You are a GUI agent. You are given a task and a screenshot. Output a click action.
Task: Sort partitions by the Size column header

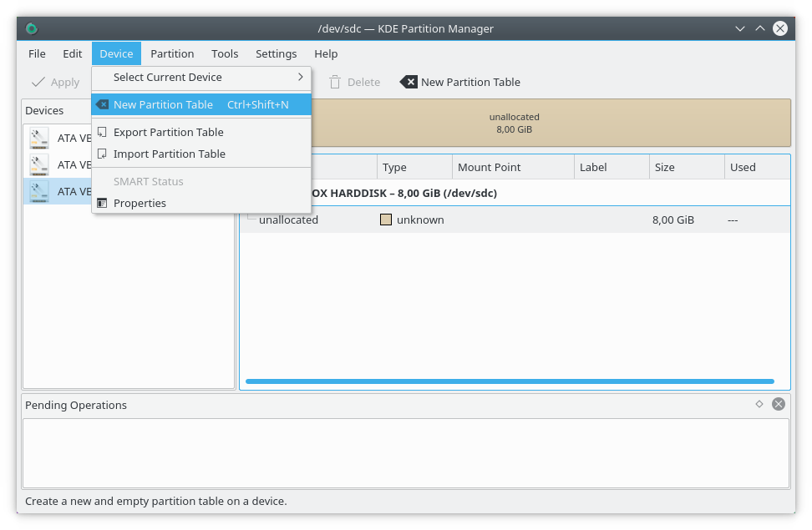tap(686, 167)
